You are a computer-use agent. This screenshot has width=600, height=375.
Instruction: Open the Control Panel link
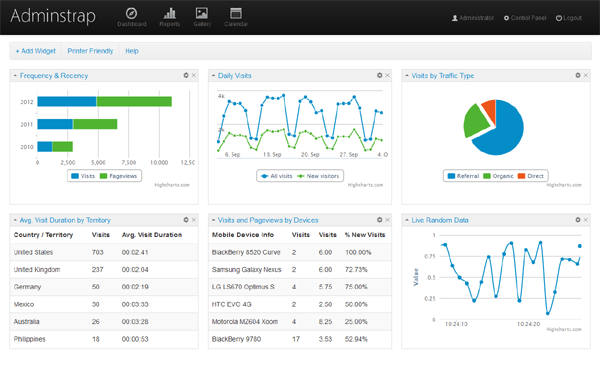tap(525, 18)
